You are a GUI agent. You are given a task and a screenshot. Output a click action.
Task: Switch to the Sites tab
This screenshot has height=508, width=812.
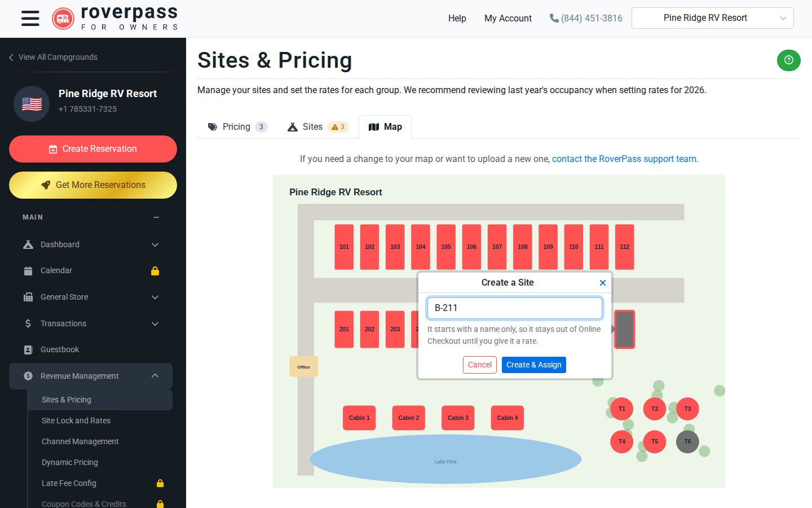point(318,127)
